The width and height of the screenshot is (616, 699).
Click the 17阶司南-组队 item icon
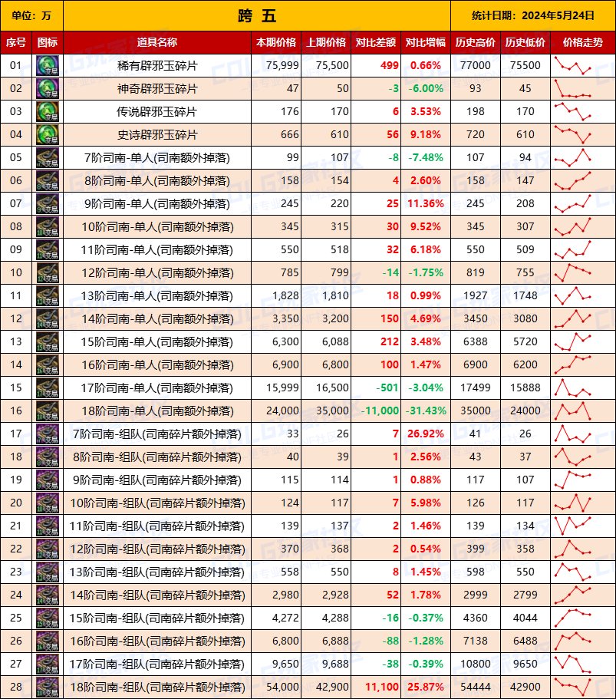[x=48, y=664]
